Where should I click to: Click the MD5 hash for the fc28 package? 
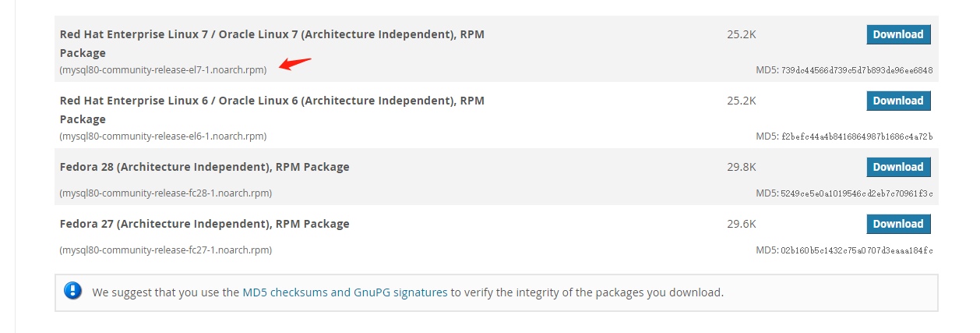coord(857,193)
